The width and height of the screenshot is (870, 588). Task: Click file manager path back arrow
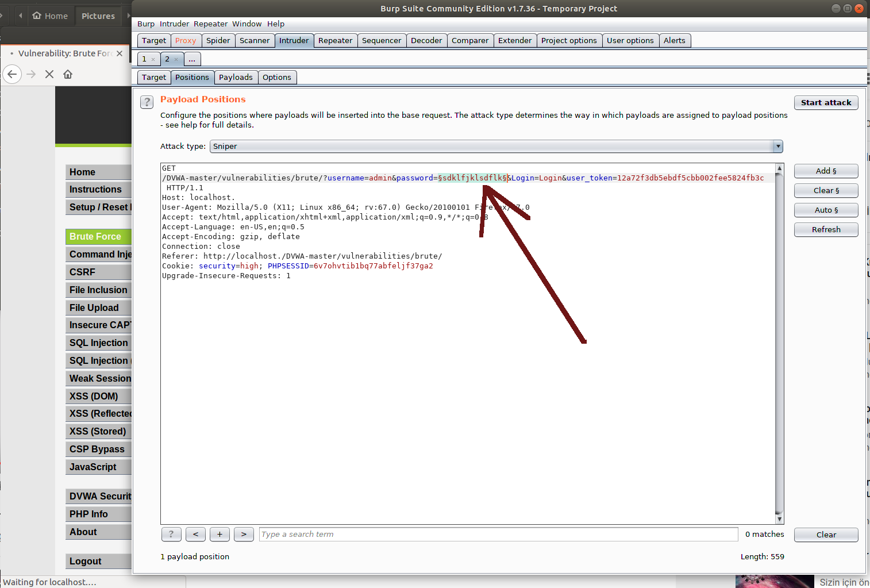20,16
